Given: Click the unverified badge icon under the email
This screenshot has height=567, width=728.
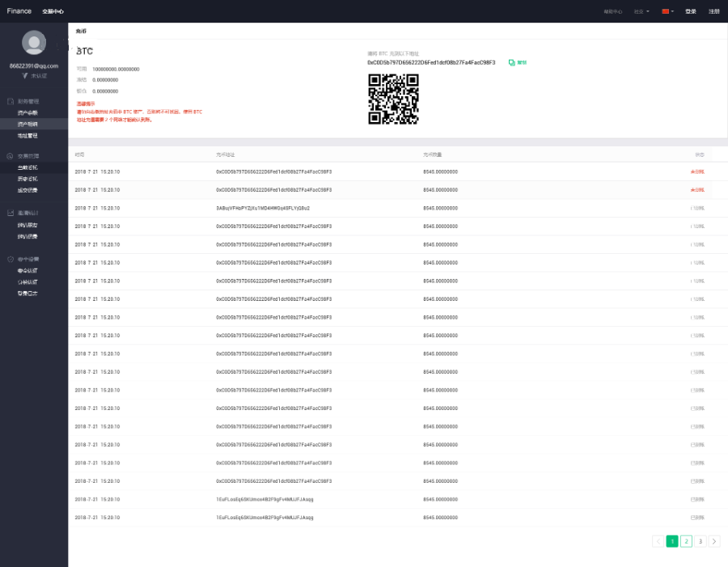Looking at the screenshot, I should tap(25, 75).
